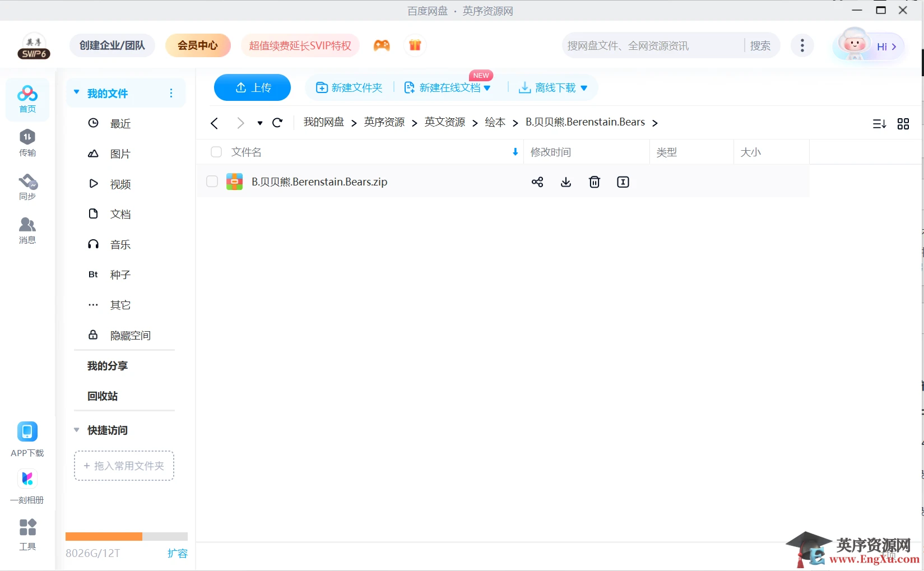Click the SVIP6 account avatar
Image resolution: width=924 pixels, height=571 pixels.
(34, 45)
